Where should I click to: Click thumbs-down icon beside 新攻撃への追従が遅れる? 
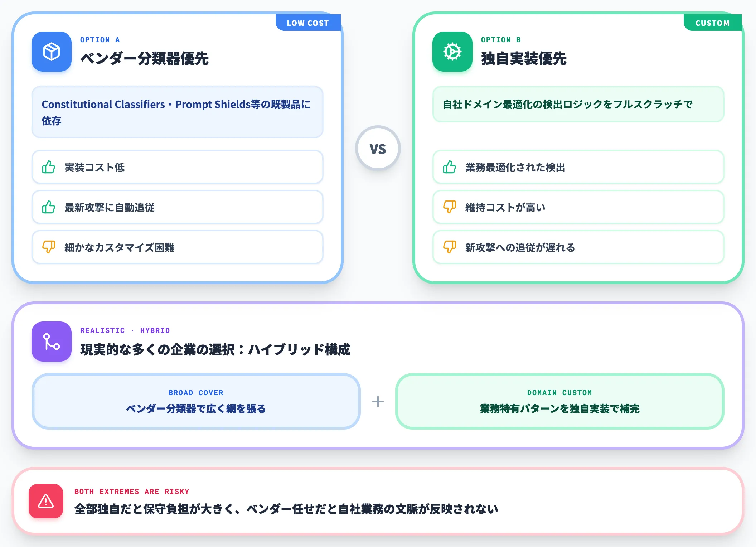click(450, 247)
